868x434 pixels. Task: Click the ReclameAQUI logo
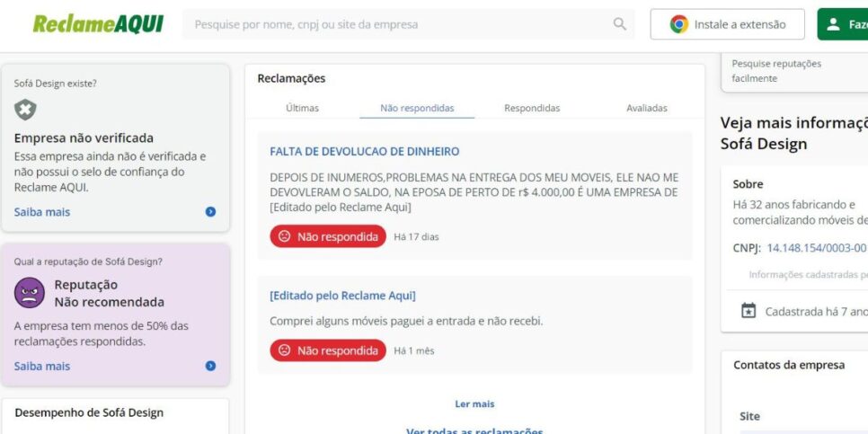(98, 23)
